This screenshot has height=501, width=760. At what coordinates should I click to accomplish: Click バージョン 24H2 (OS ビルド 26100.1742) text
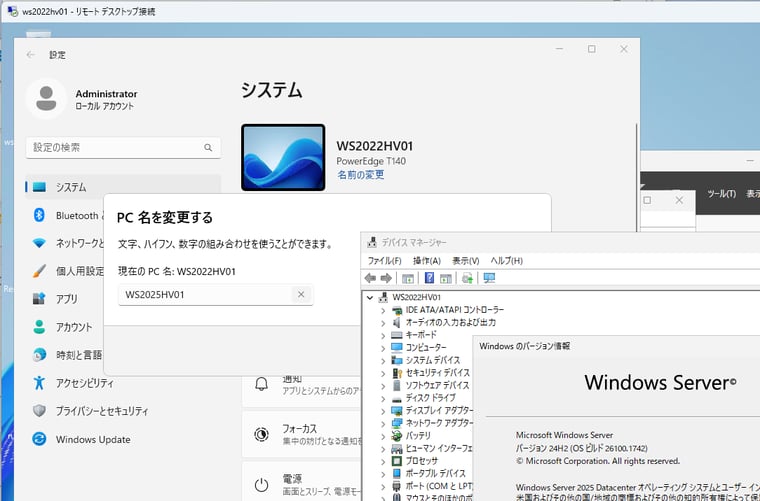(x=582, y=448)
